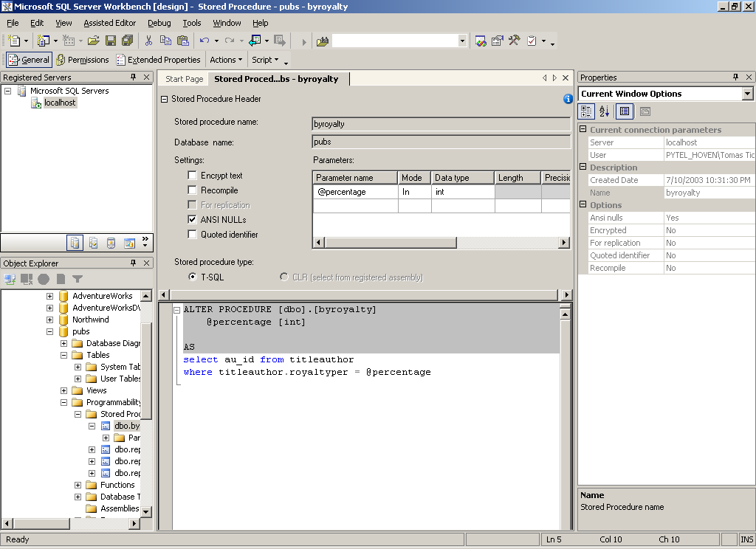Open the Assisted Editor menu
The height and width of the screenshot is (549, 756).
point(110,23)
